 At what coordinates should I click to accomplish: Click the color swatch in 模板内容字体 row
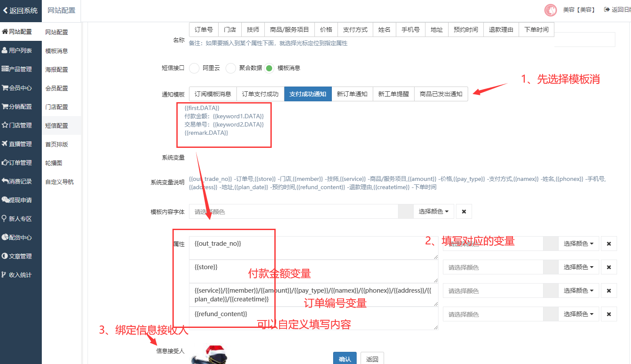(x=405, y=211)
